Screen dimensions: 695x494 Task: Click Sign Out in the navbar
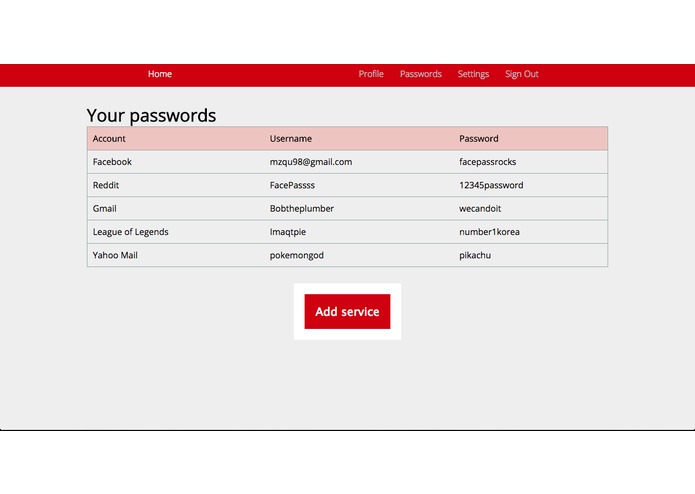pyautogui.click(x=522, y=74)
